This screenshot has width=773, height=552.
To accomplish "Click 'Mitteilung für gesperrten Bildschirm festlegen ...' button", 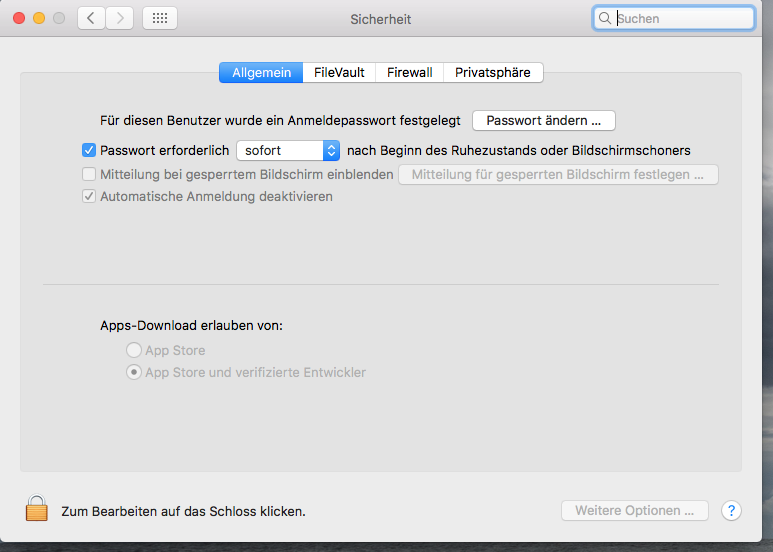I will click(558, 175).
